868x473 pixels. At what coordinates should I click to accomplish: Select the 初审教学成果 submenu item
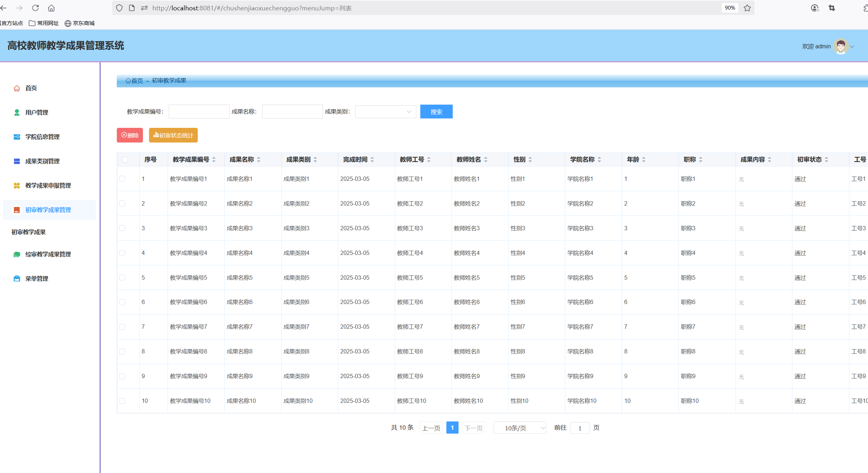coord(29,232)
